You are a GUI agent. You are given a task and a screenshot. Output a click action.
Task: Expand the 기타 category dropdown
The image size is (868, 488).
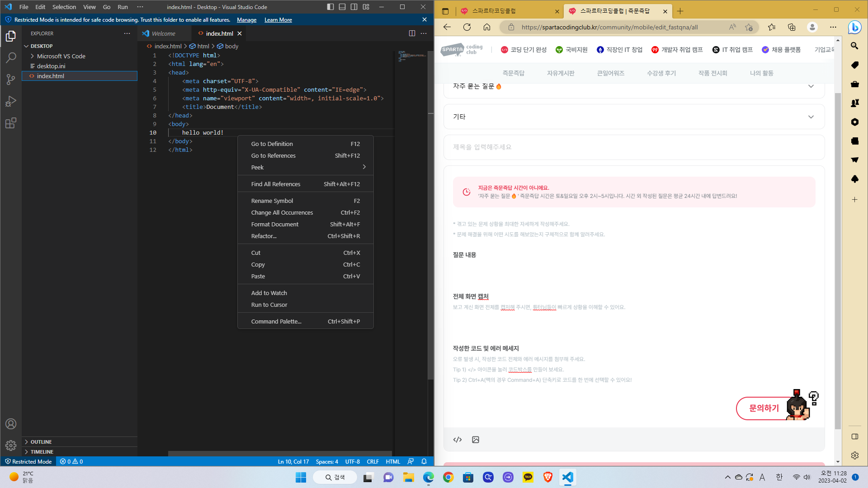tap(634, 117)
